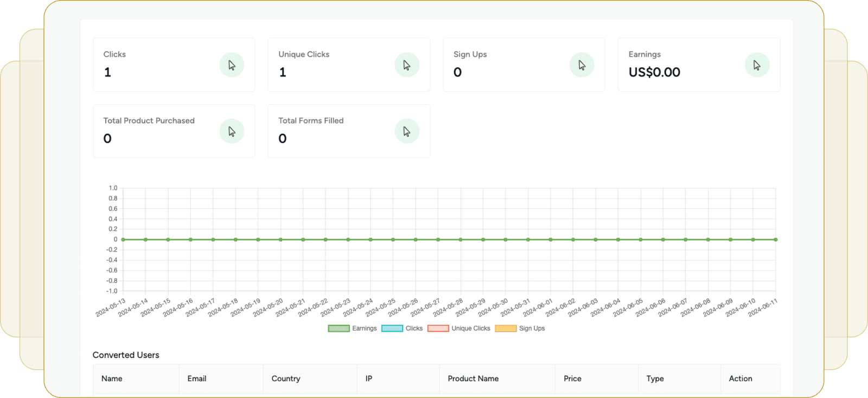Click the IP column header
The width and height of the screenshot is (868, 398).
(369, 378)
